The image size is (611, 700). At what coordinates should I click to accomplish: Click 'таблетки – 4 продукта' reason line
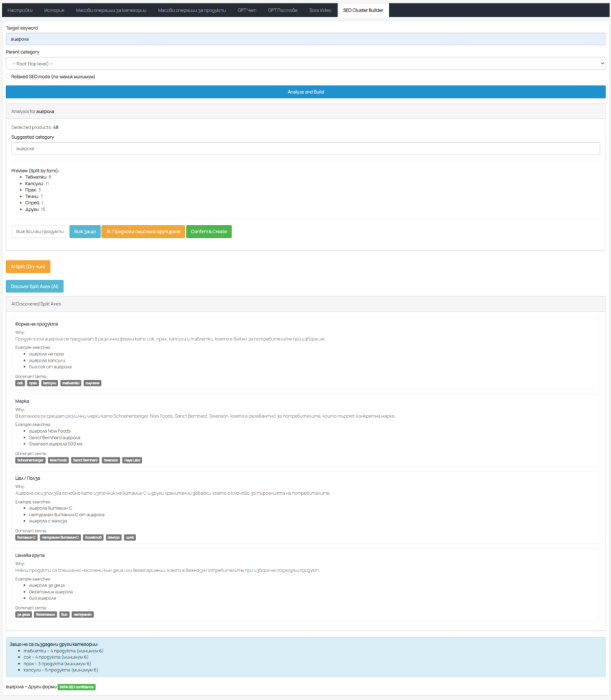click(64, 651)
